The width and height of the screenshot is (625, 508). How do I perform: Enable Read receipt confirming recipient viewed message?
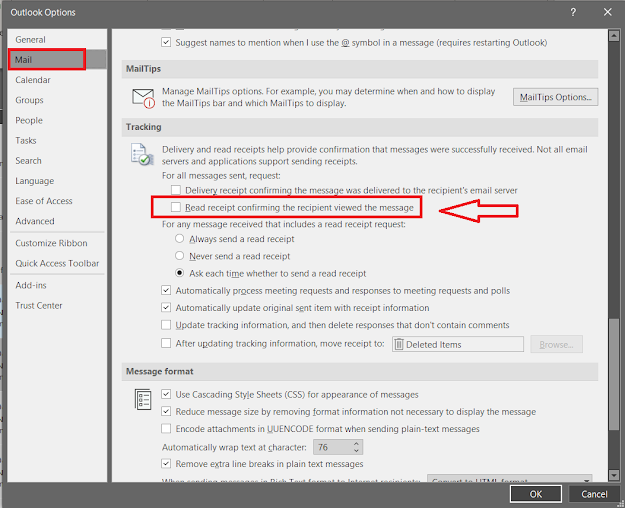[176, 207]
